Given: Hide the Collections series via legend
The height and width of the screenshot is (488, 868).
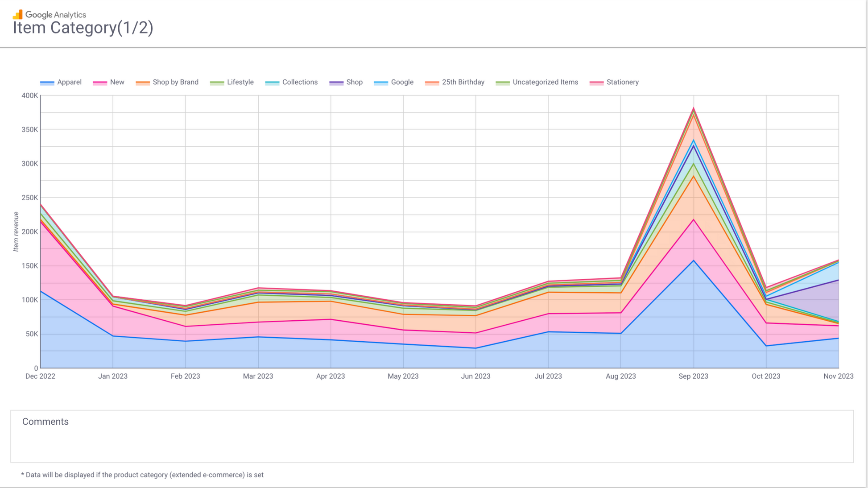Looking at the screenshot, I should [x=299, y=82].
